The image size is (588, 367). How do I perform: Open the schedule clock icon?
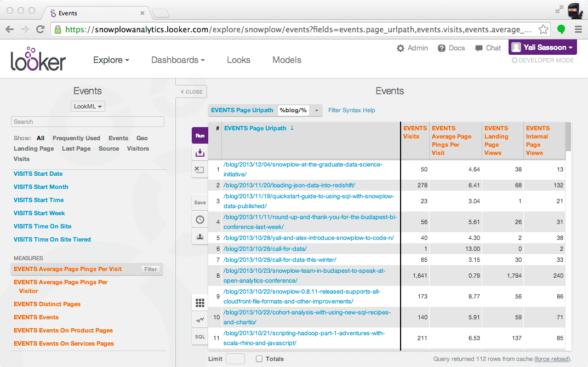[200, 220]
